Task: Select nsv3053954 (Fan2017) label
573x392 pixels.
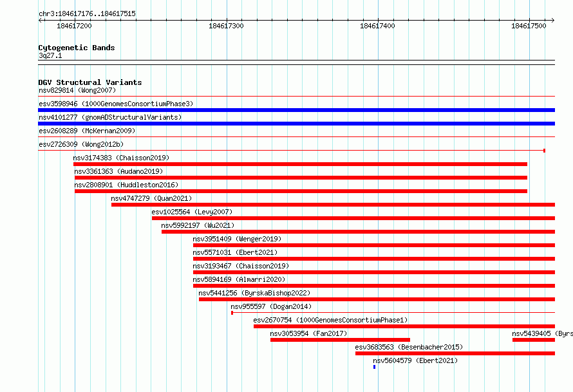Action: click(308, 333)
